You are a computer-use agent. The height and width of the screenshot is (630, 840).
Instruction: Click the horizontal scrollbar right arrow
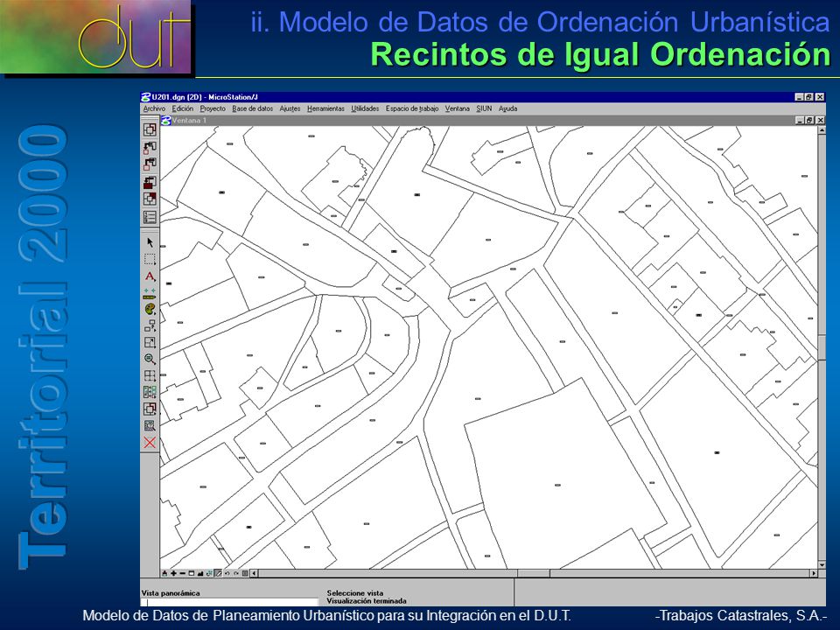(814, 573)
